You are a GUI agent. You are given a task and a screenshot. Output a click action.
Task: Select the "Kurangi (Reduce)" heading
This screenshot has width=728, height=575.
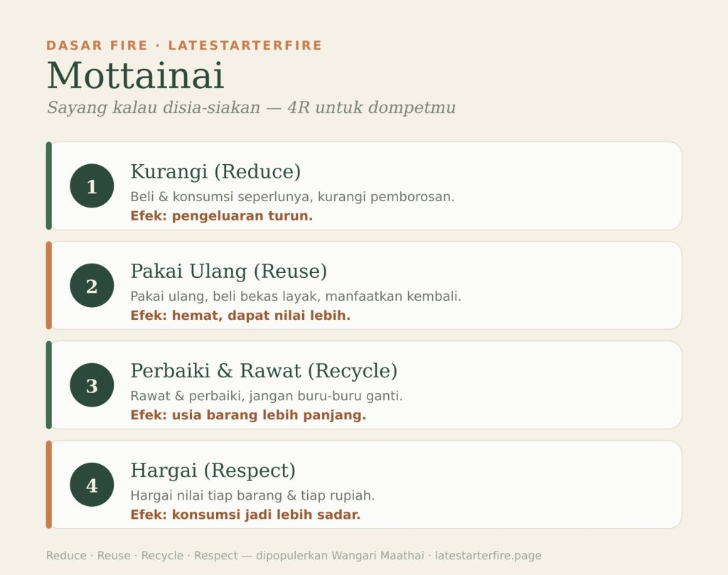215,172
